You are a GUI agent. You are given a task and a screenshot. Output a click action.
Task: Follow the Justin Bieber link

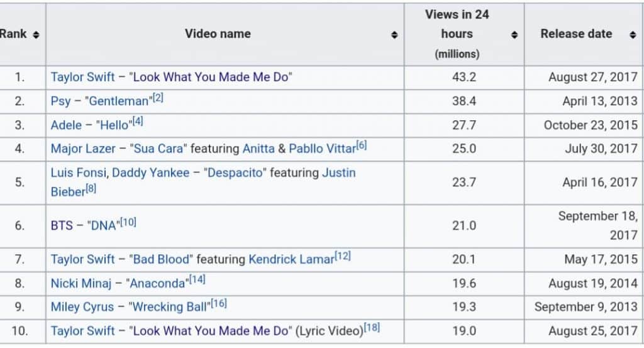coord(338,173)
